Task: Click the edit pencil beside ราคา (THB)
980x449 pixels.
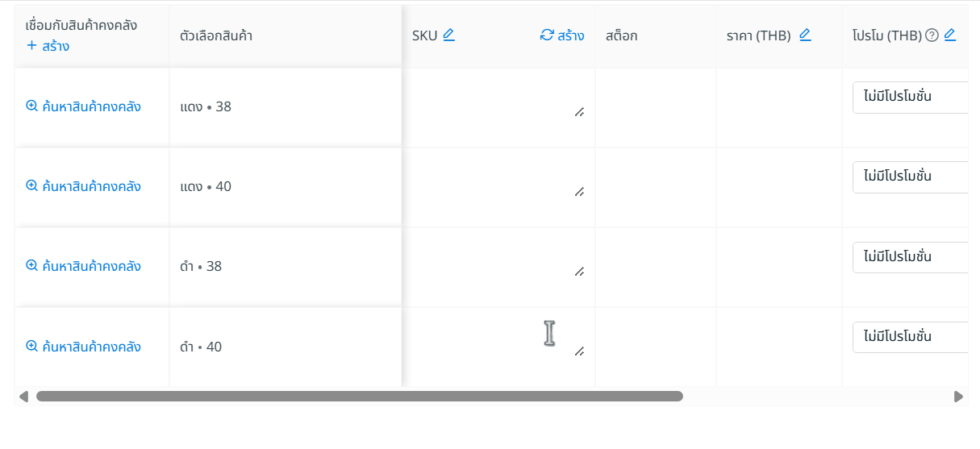Action: pos(805,35)
